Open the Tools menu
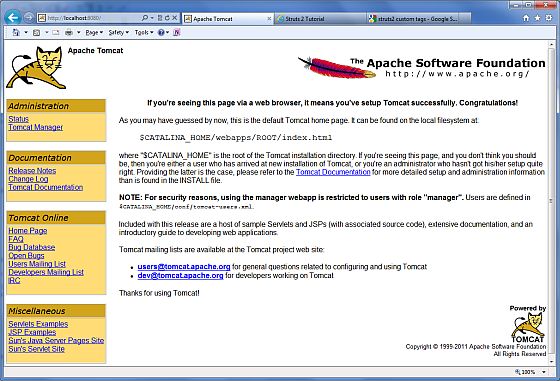The image size is (560, 381). click(x=144, y=32)
